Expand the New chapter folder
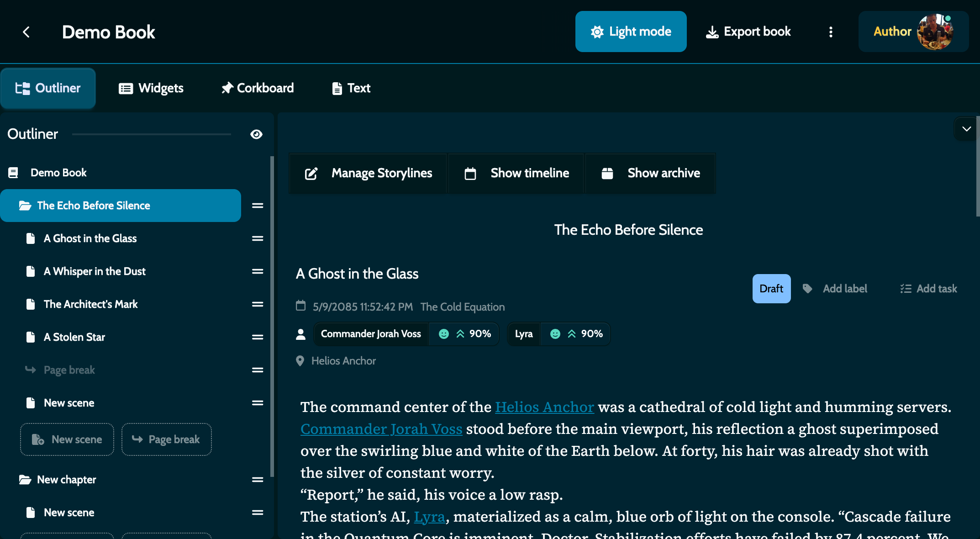 click(x=26, y=479)
